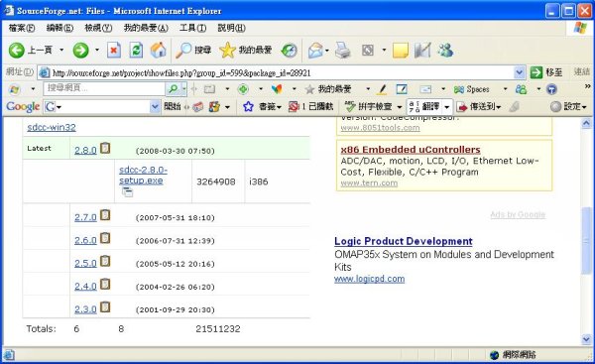
Task: Click the highlighter pen toolbar icon
Action: pos(382,89)
